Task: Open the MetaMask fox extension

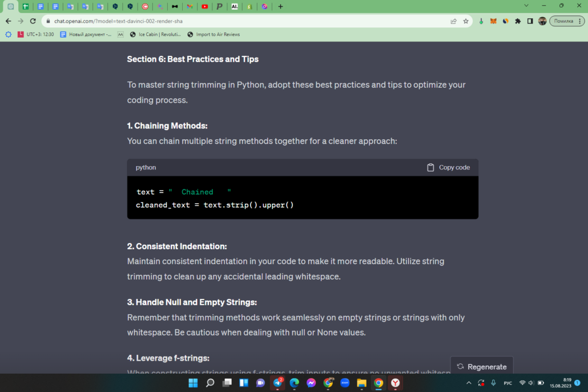Action: 493,21
